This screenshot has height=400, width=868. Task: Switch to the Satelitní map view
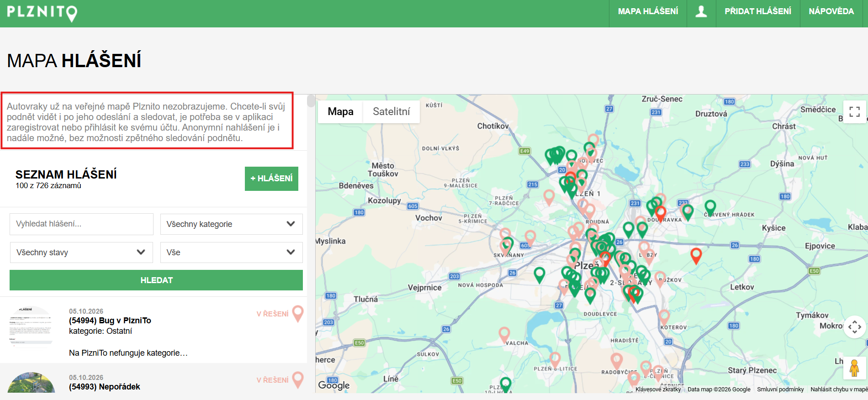(x=392, y=112)
